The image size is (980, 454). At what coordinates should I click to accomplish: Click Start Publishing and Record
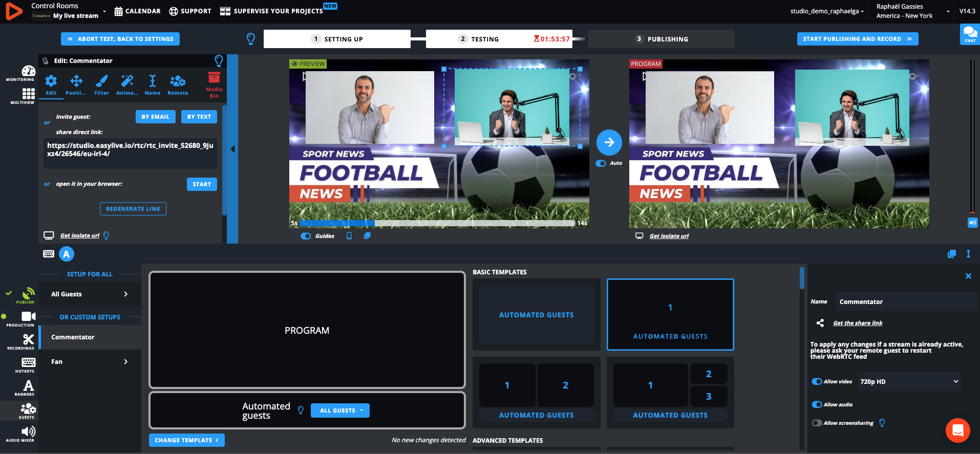(857, 39)
